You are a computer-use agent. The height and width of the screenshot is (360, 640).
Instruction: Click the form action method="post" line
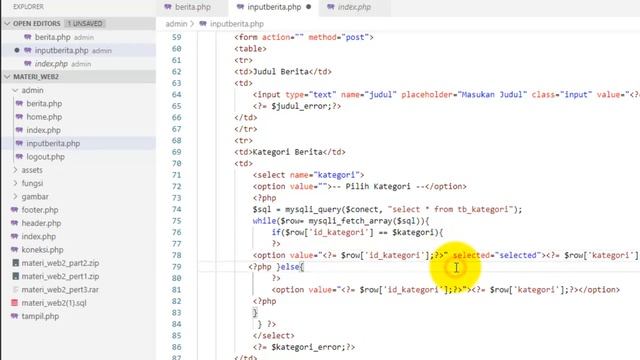[304, 37]
